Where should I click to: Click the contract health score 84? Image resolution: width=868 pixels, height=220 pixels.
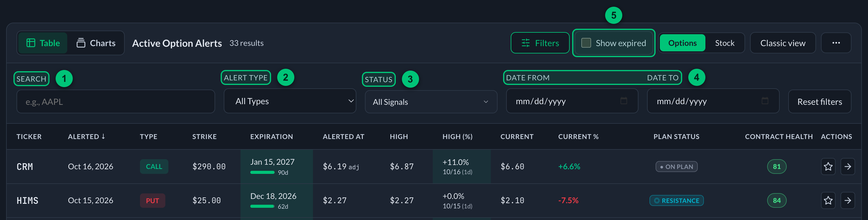click(777, 200)
